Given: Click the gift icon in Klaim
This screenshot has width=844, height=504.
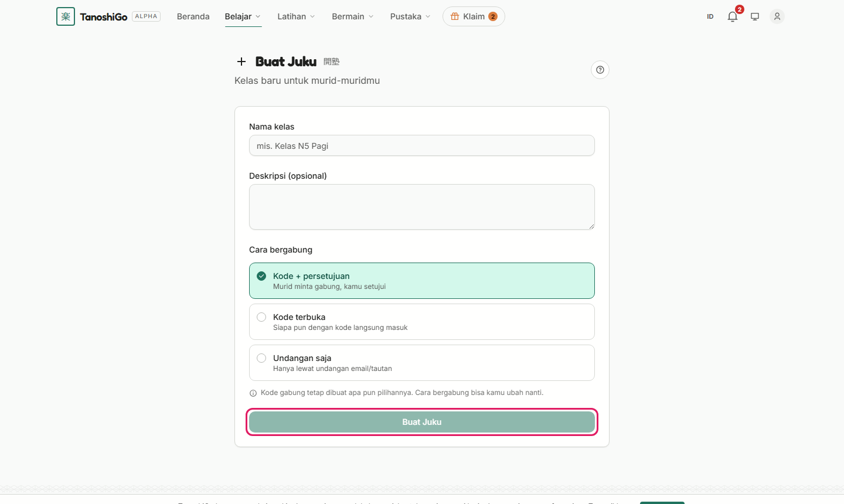Looking at the screenshot, I should [455, 16].
